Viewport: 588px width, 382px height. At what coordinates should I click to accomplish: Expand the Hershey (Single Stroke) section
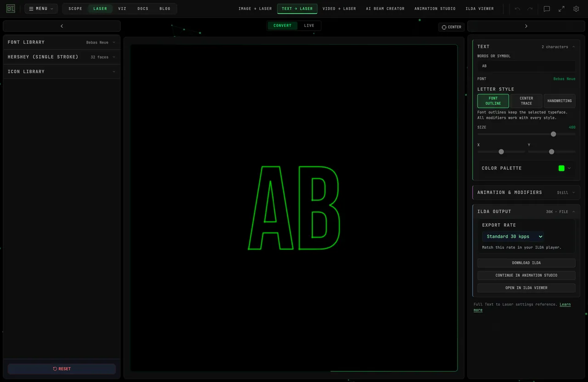[62, 57]
